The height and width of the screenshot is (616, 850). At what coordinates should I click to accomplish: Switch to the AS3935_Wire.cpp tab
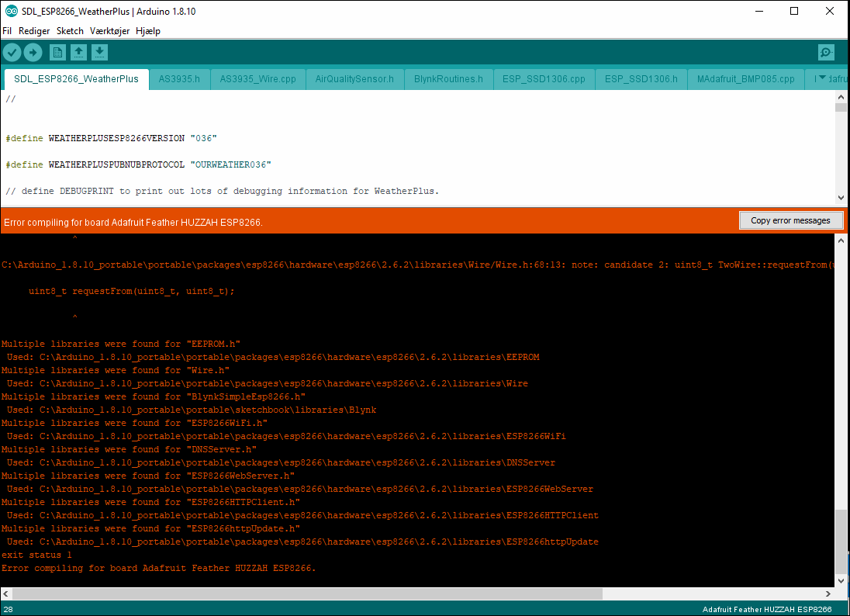click(258, 79)
